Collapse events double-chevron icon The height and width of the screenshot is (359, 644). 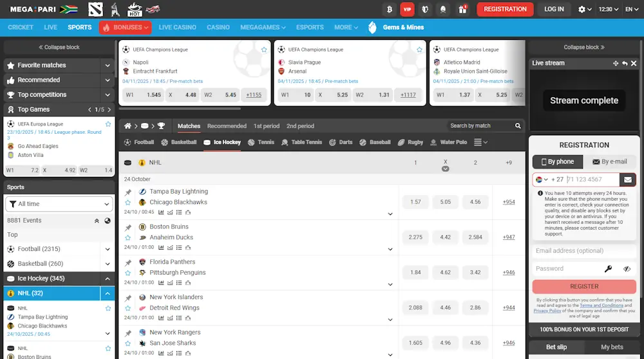point(97,220)
